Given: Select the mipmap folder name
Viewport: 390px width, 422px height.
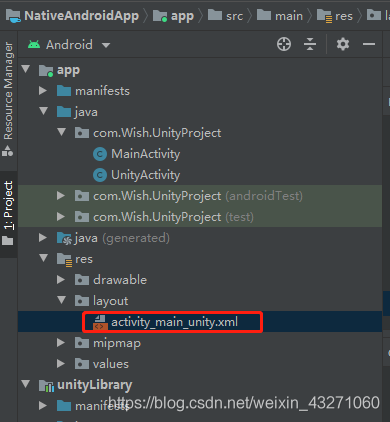Looking at the screenshot, I should (x=117, y=343).
